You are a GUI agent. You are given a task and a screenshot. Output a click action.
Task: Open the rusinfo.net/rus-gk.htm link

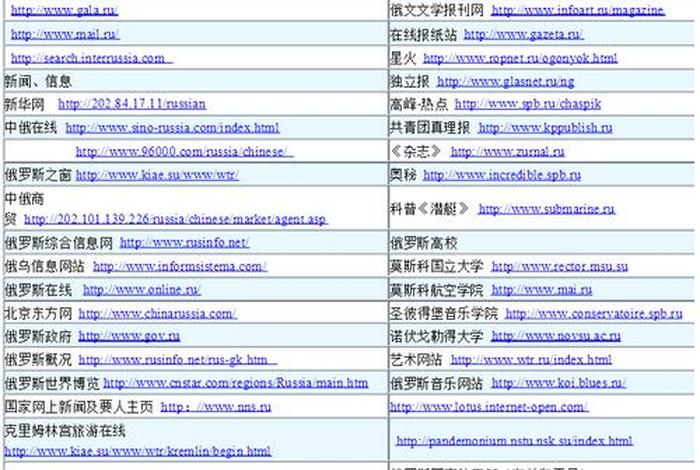[178, 360]
